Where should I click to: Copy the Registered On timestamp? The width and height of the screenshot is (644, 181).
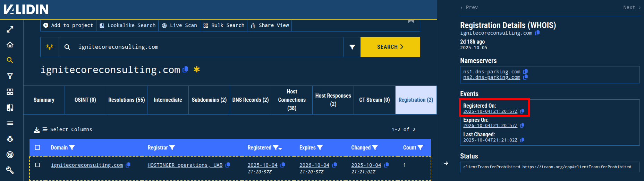(x=522, y=111)
